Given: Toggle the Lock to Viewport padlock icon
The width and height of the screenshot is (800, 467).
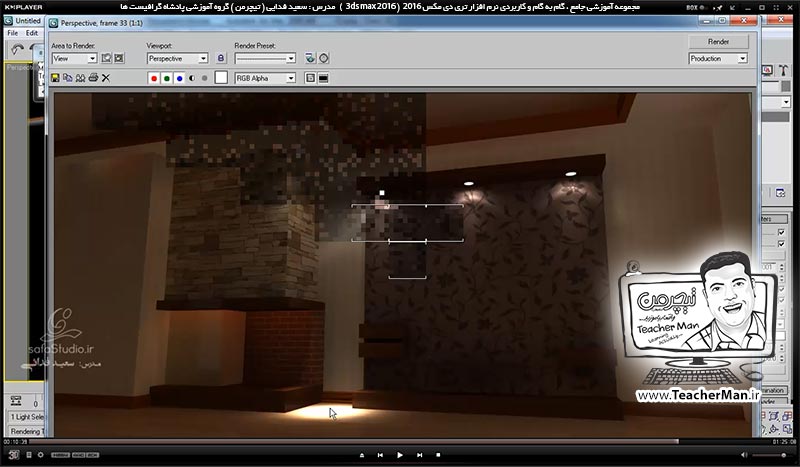Looking at the screenshot, I should pyautogui.click(x=220, y=58).
